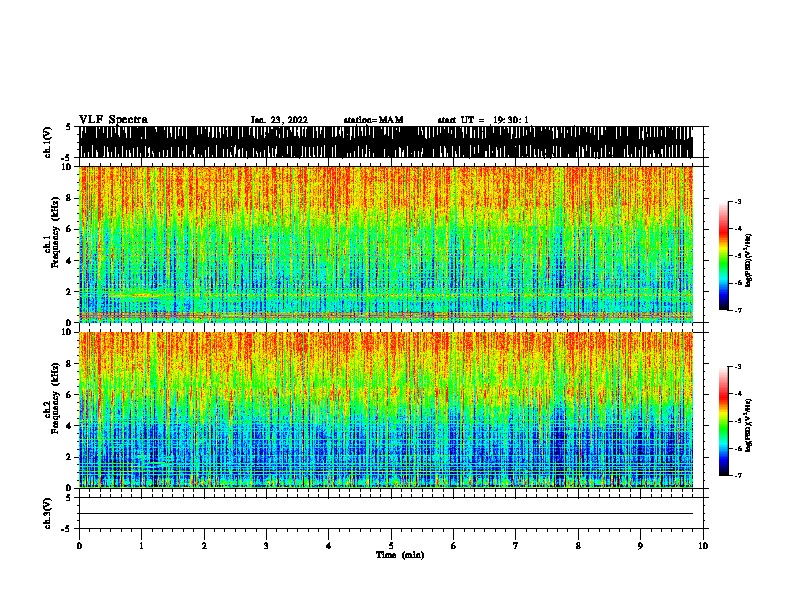Click the "-5" volt tick on ch.3(V) axis
Screen dimensions: 792x612
click(x=67, y=529)
